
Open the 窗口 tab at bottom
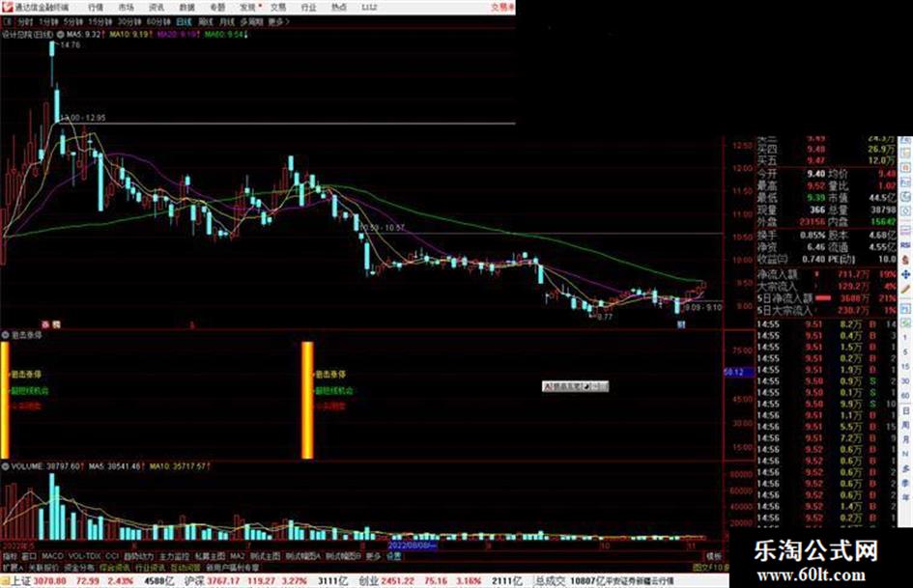[29, 556]
